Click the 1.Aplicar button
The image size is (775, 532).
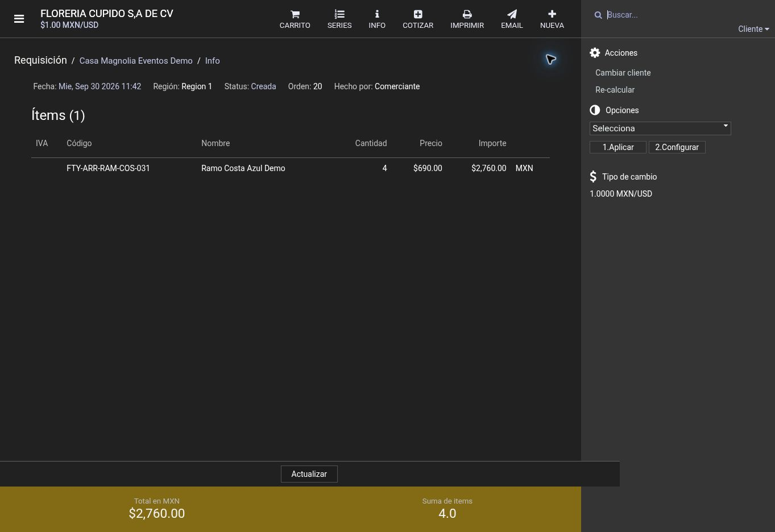click(x=618, y=147)
